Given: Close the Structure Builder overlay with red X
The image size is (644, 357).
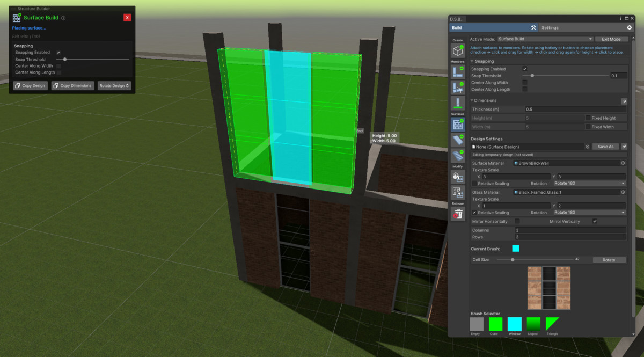Looking at the screenshot, I should pos(127,18).
